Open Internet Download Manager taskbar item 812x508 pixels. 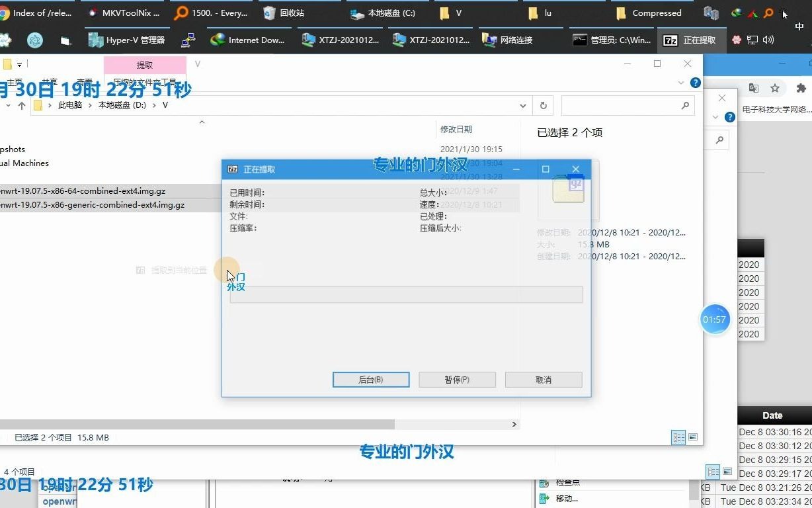click(248, 40)
